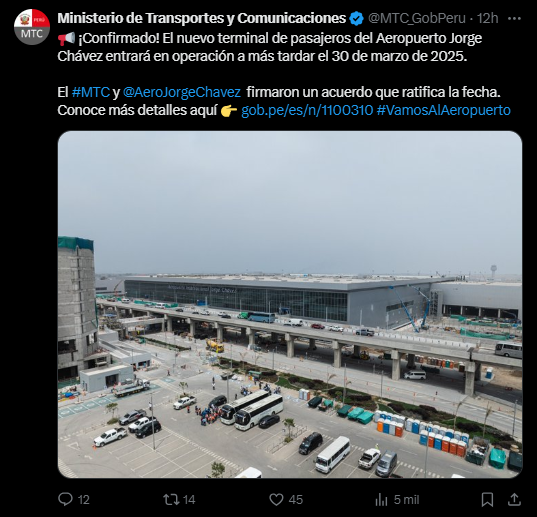Screen dimensions: 537x517
Task: Open the three-dots more options menu
Action: [514, 18]
